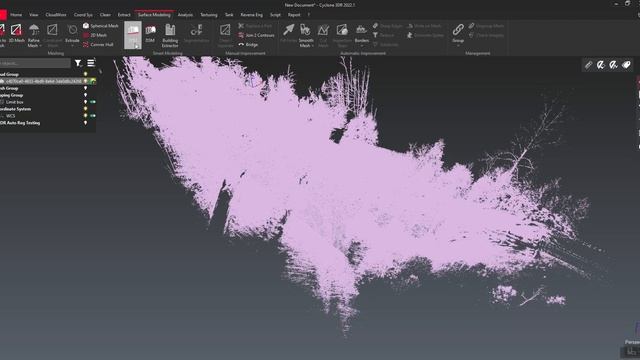Toggle visibility bulb of Mesh Group

pos(85,88)
